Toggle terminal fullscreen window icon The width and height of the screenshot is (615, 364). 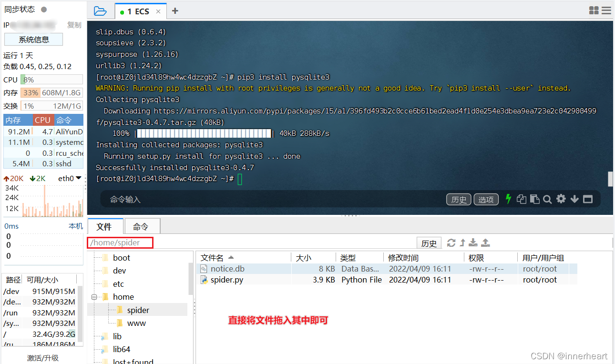point(588,199)
